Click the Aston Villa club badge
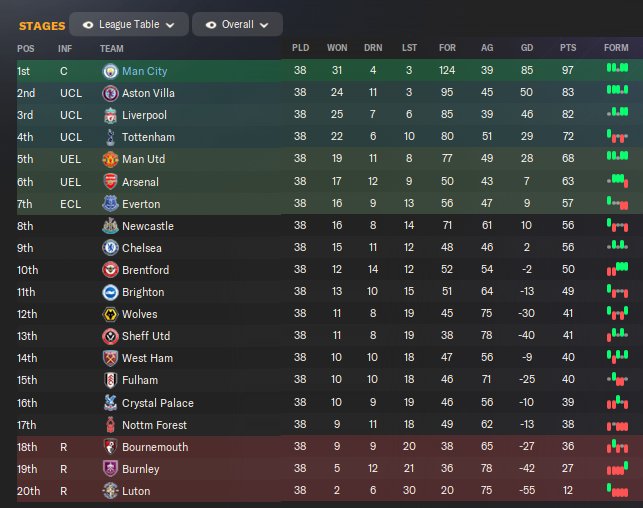The width and height of the screenshot is (643, 508). (x=110, y=93)
